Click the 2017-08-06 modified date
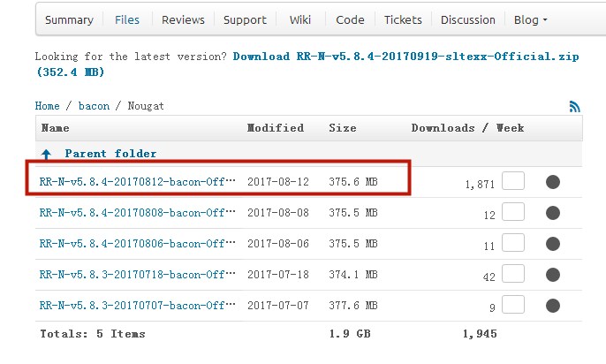Image resolution: width=606 pixels, height=364 pixels. 278,244
